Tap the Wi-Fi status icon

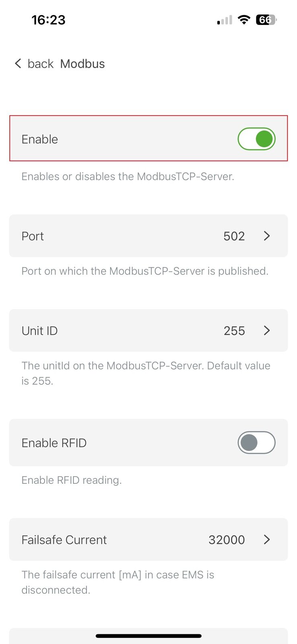[244, 20]
